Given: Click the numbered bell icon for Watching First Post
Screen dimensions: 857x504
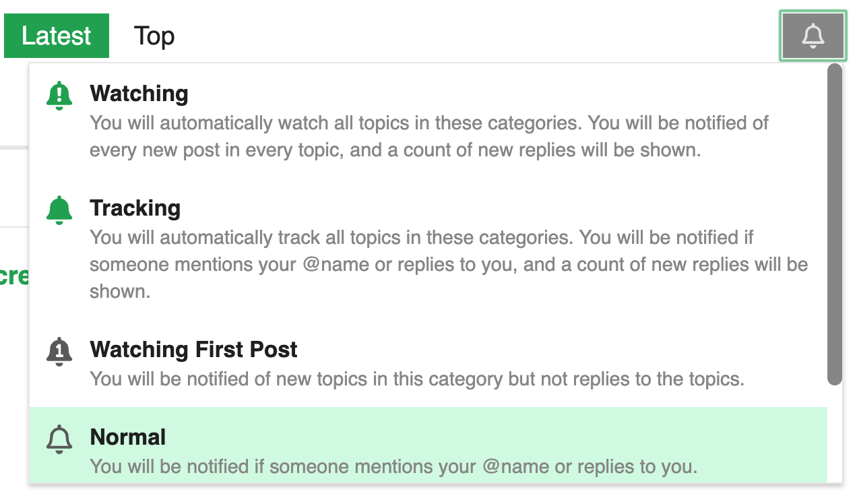Looking at the screenshot, I should pos(59,351).
